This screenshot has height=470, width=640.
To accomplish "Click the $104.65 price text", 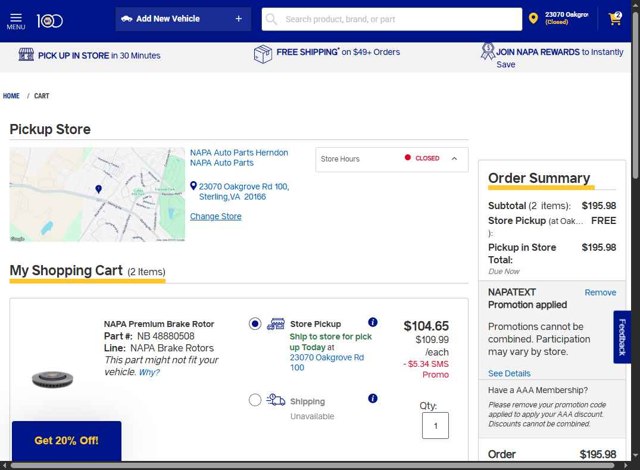I will click(426, 326).
